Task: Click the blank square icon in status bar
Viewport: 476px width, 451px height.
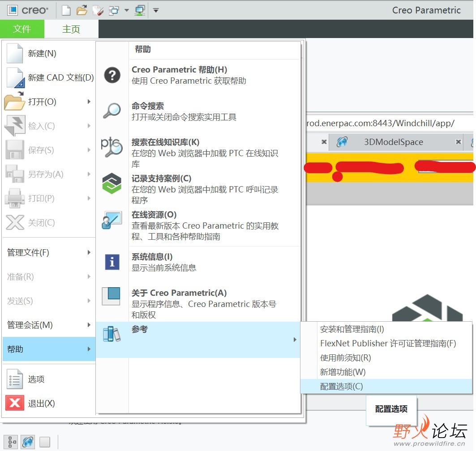Action: coord(45,442)
